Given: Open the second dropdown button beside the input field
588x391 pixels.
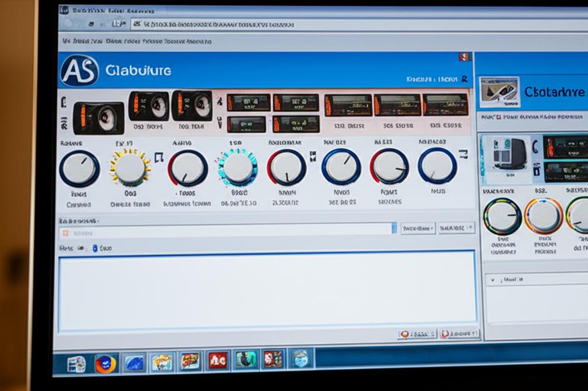Looking at the screenshot, I should click(456, 229).
